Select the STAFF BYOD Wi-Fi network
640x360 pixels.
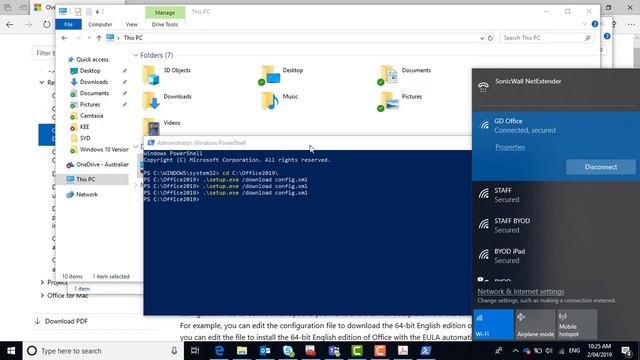tap(556, 225)
